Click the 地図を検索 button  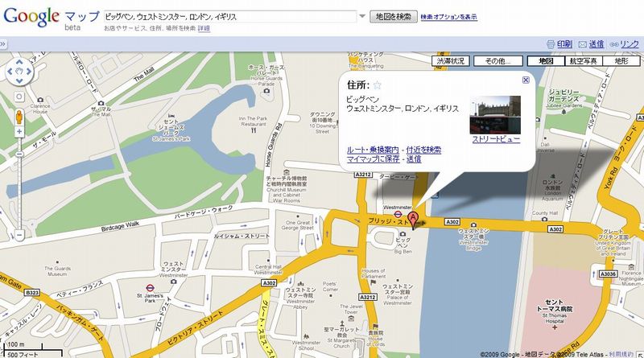tap(394, 17)
